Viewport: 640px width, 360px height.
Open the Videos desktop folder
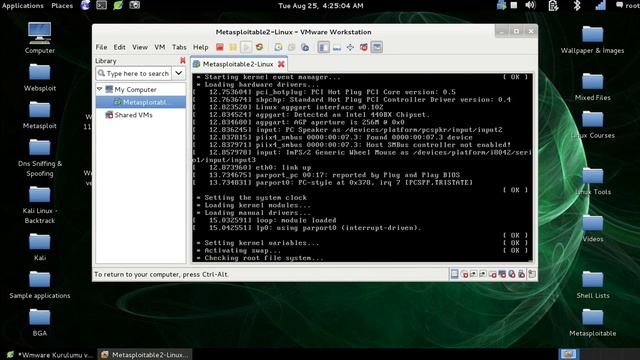tap(592, 229)
